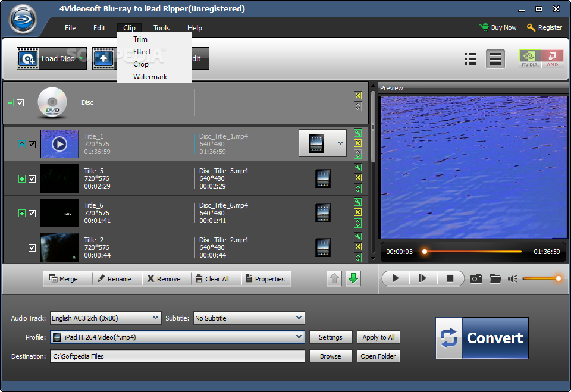Mute audio with speaker icon
Image resolution: width=571 pixels, height=392 pixels.
point(513,279)
